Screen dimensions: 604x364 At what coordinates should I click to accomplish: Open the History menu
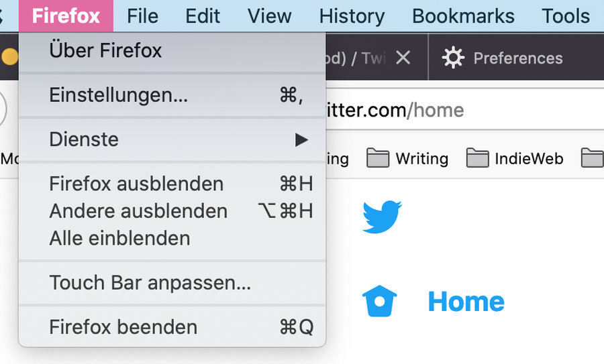click(352, 16)
